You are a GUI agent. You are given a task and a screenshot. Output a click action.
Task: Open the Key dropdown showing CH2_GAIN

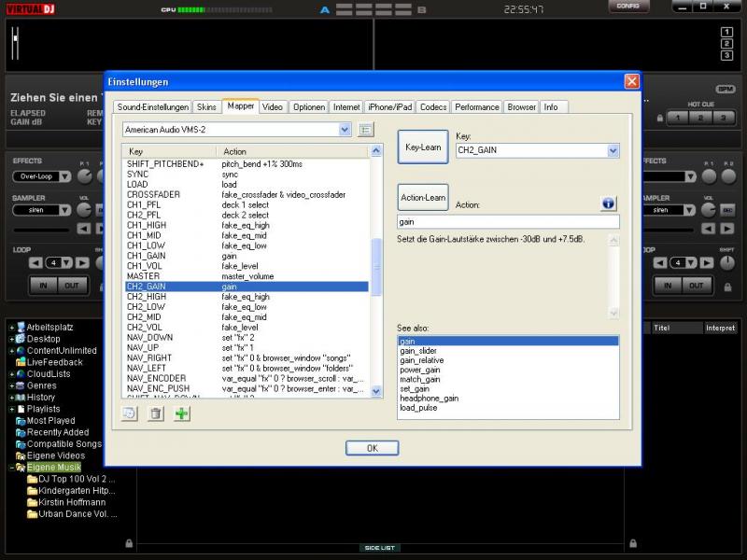tap(537, 150)
